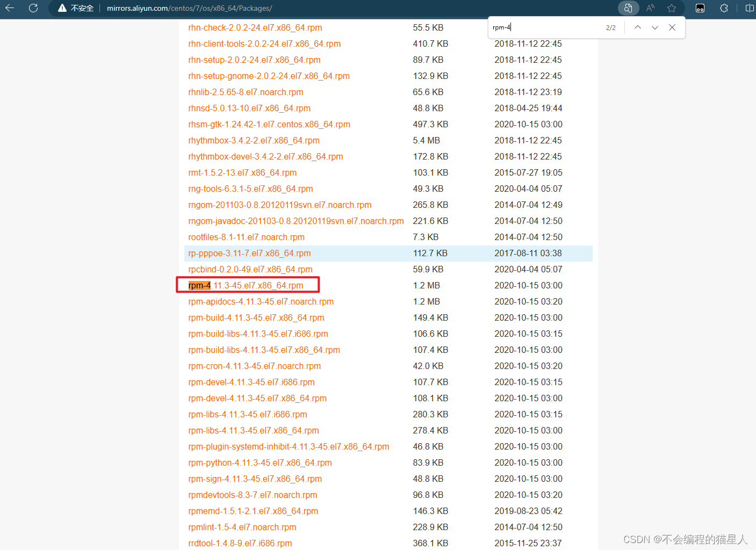Viewport: 756px width, 550px height.
Task: Open rhythmbox-devel-3.4.2-2.el7.x86_64.rpm link
Action: 265,156
